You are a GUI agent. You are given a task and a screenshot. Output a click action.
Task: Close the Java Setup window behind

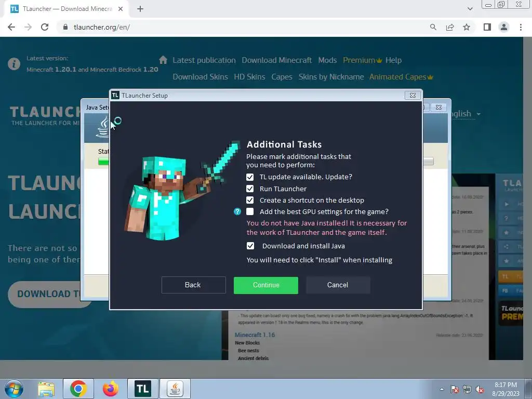(x=438, y=107)
